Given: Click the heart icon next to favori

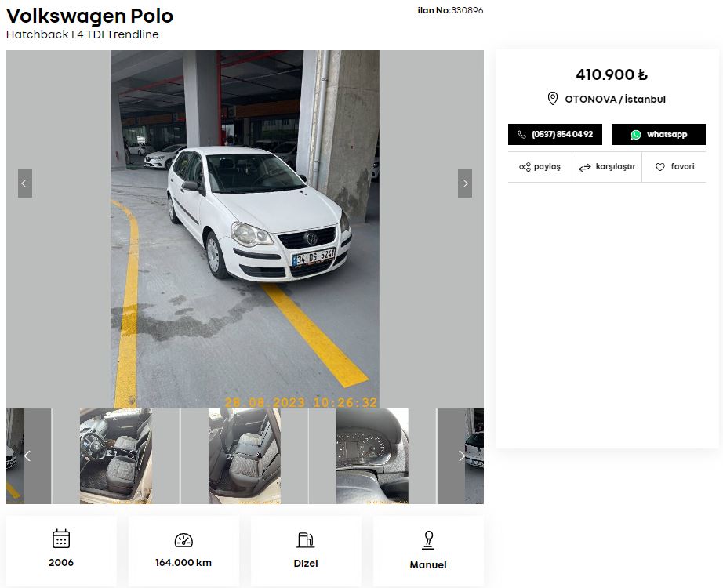Looking at the screenshot, I should 660,167.
